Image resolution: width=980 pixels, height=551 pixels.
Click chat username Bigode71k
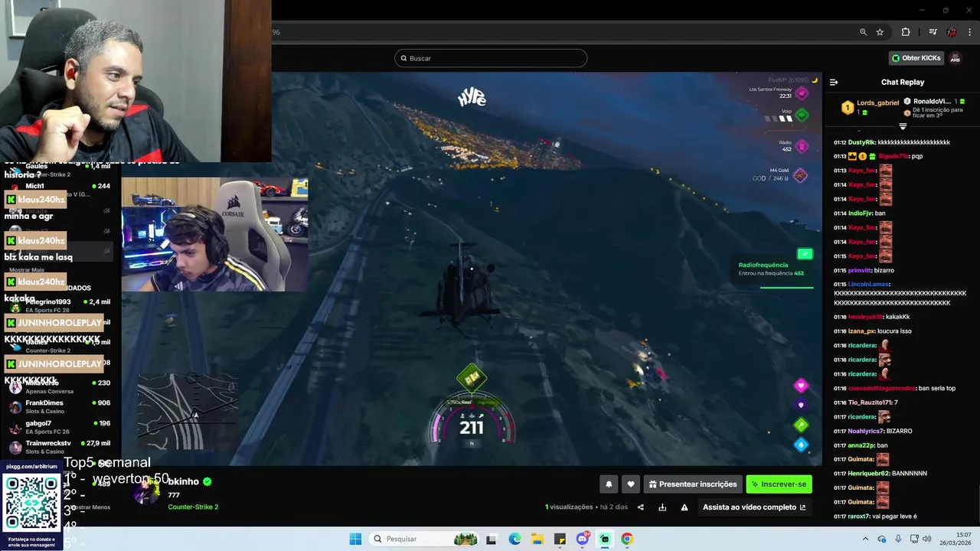coord(893,156)
